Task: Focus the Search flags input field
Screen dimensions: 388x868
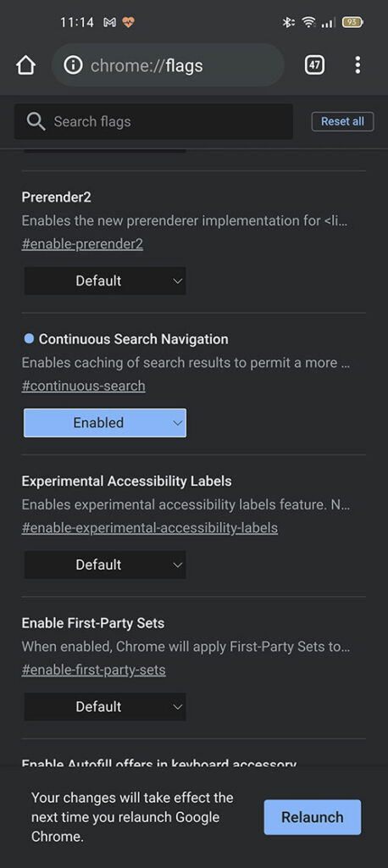Action: pos(153,121)
